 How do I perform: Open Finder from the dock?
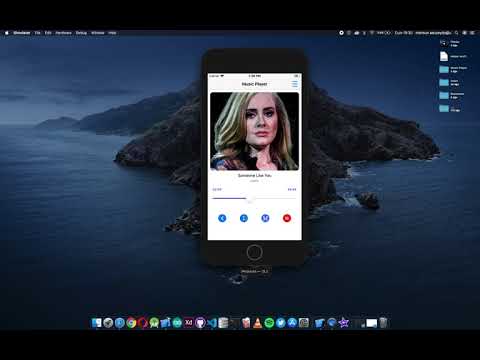(97, 323)
